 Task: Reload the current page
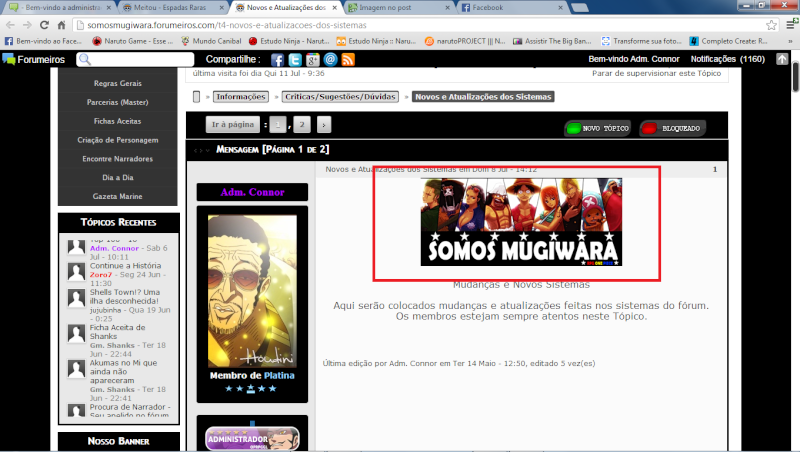(x=44, y=25)
